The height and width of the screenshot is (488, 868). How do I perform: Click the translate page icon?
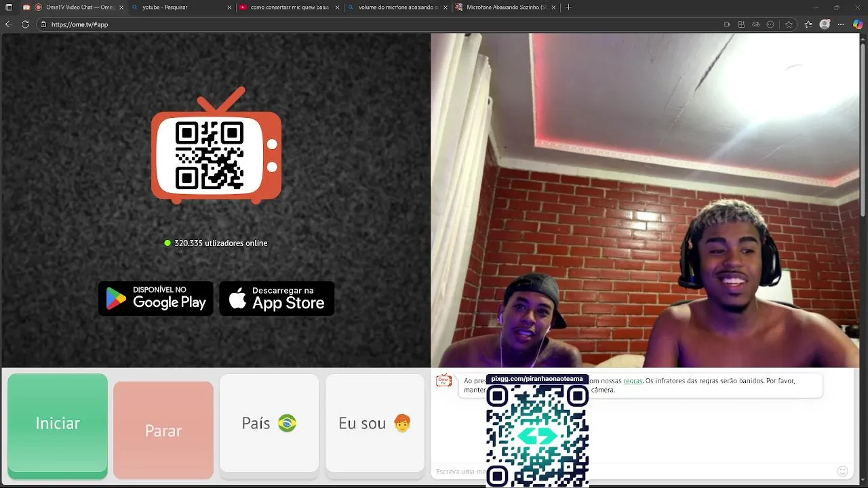coord(755,24)
